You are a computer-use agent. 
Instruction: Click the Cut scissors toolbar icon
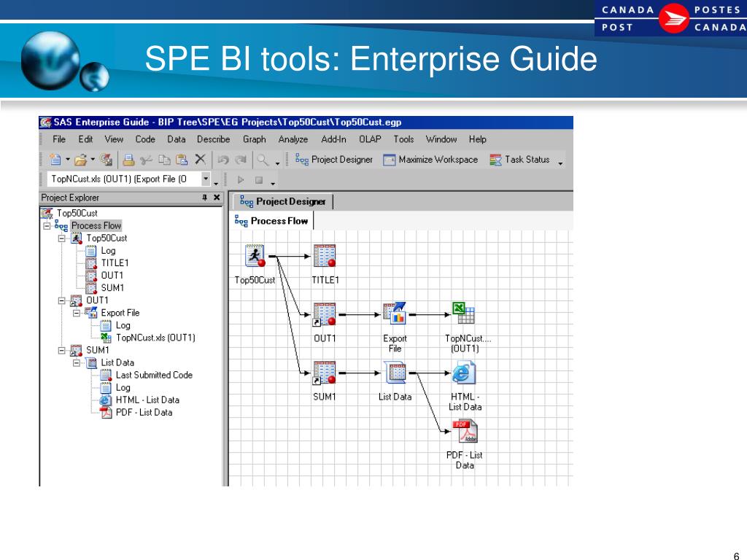click(x=146, y=160)
